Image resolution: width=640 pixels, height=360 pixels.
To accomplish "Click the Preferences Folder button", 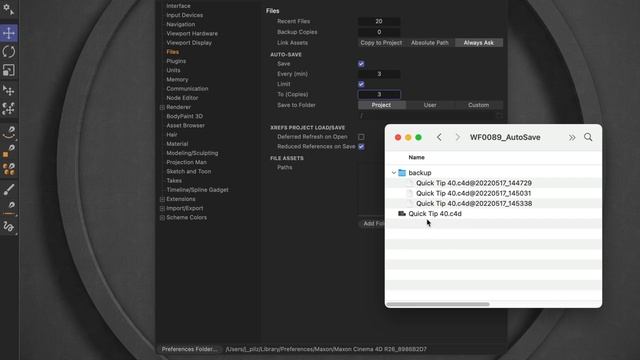I will 189,349.
